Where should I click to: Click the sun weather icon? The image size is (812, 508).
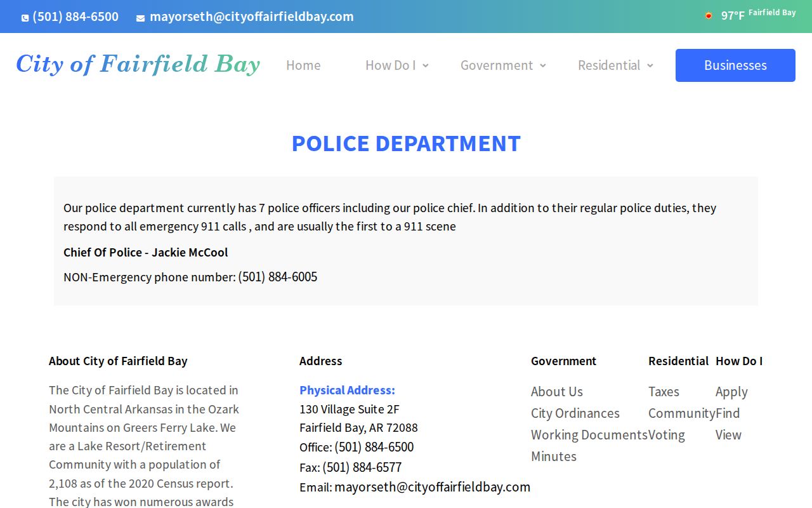tap(709, 15)
